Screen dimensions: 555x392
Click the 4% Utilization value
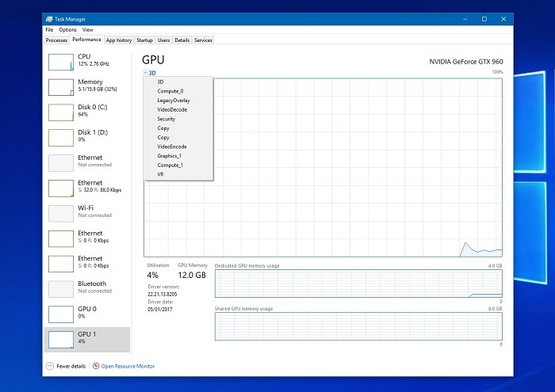152,275
